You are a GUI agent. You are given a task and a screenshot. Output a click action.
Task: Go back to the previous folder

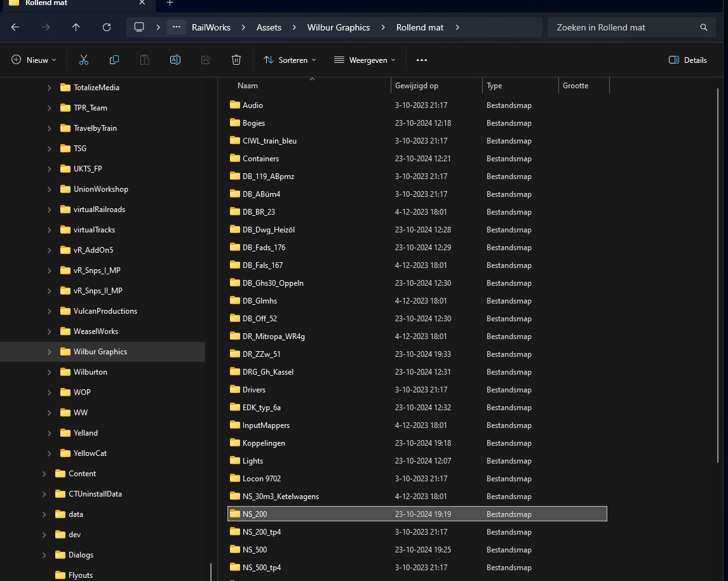pos(15,27)
